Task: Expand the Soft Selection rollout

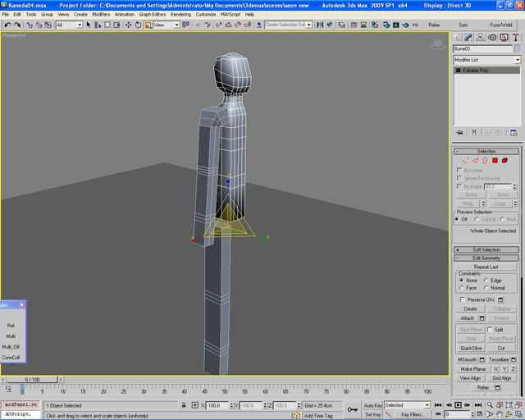Action: click(486, 249)
